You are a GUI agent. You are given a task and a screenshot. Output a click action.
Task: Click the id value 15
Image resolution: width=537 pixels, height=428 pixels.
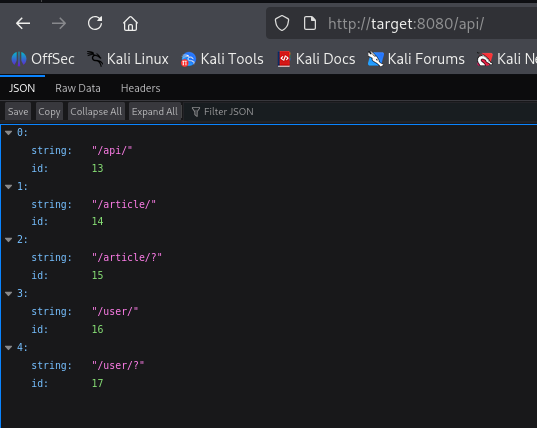click(98, 275)
